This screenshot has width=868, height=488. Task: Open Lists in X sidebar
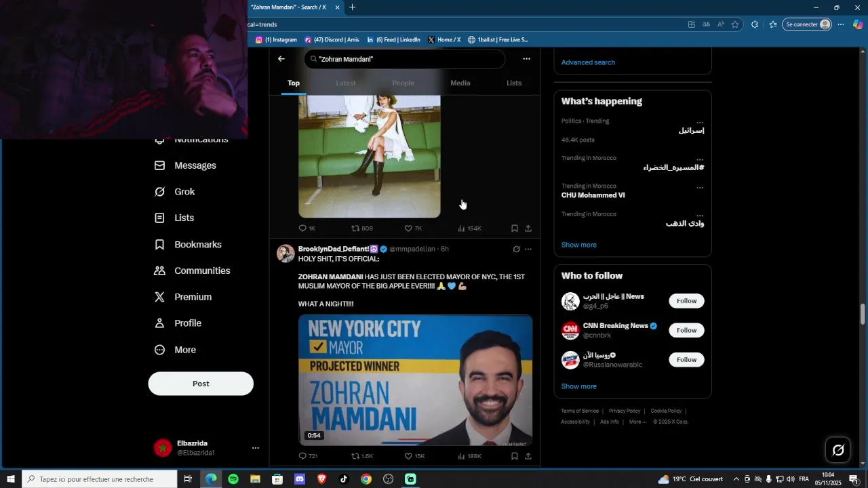174,218
